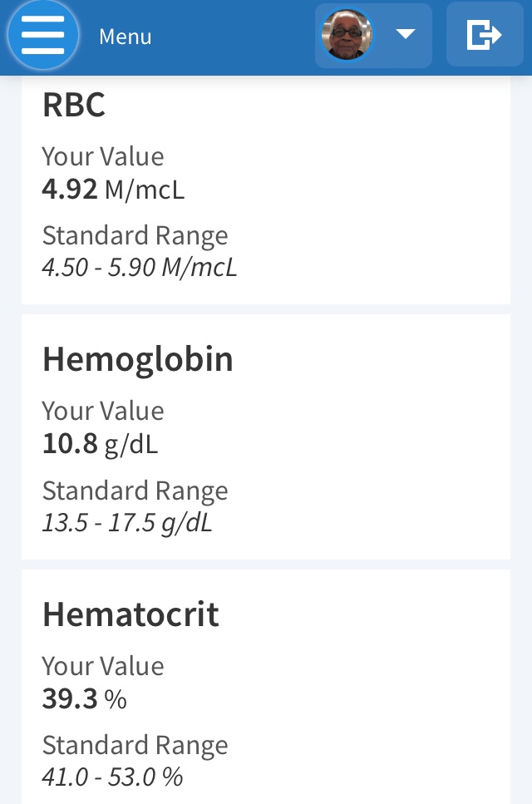
Task: Open the hamburger menu icon
Action: click(x=42, y=36)
